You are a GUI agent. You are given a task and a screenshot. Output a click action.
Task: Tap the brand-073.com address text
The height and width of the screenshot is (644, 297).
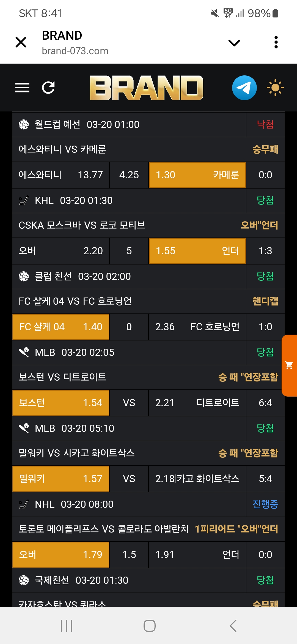point(75,51)
